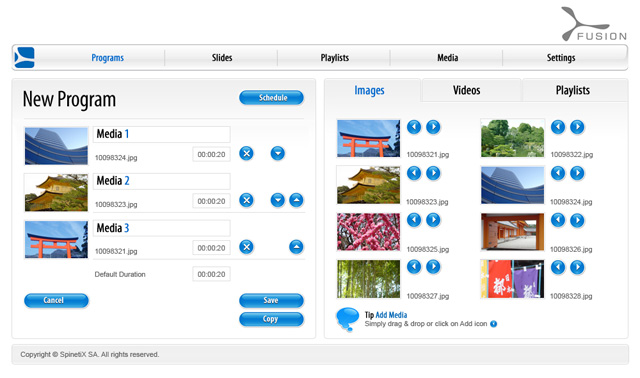Click the Copy button
The width and height of the screenshot is (640, 378).
271,319
